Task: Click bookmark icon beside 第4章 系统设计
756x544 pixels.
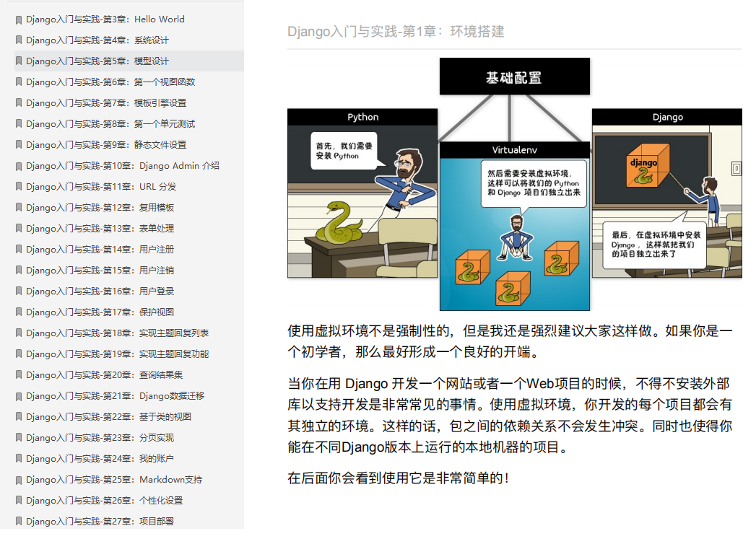Action: [x=19, y=40]
